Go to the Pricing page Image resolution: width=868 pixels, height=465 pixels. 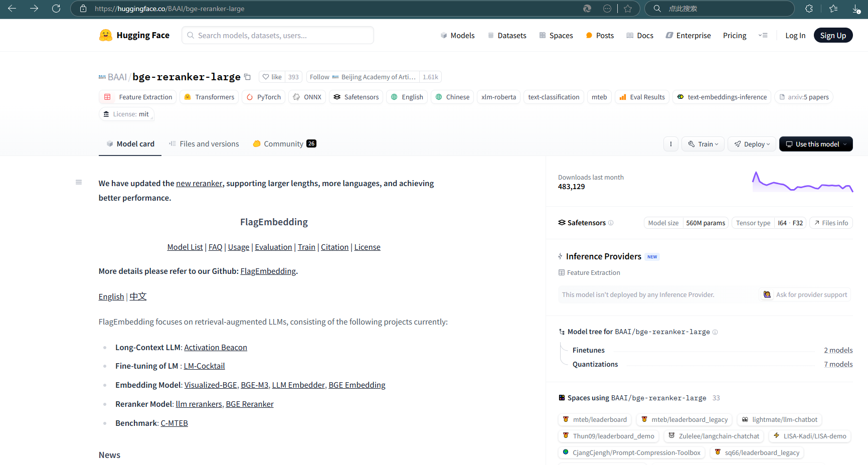pyautogui.click(x=735, y=35)
